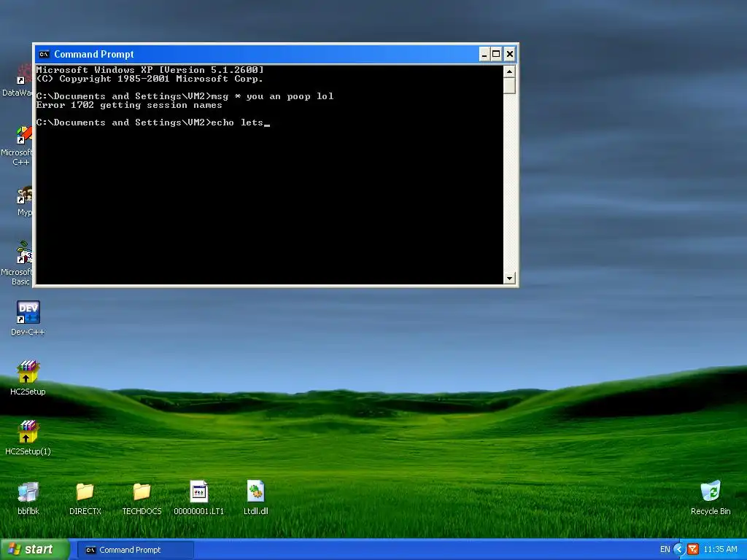Click Command Prompt taskbar button
This screenshot has height=560, width=747.
(x=135, y=550)
